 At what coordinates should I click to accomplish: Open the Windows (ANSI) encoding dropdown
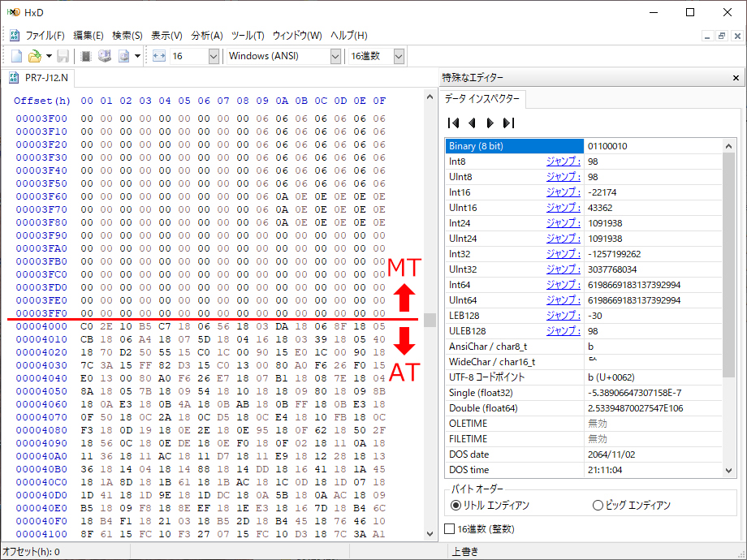[335, 56]
